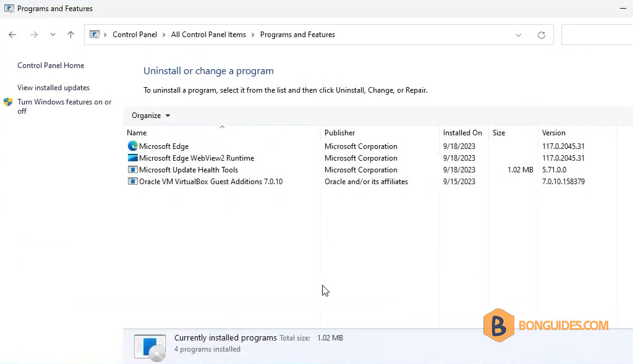Click install date 9/15/2023
The width and height of the screenshot is (633, 364).
(x=459, y=182)
